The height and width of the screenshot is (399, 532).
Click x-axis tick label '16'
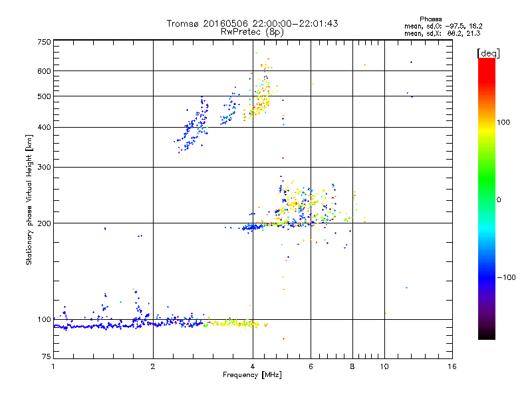tap(452, 366)
